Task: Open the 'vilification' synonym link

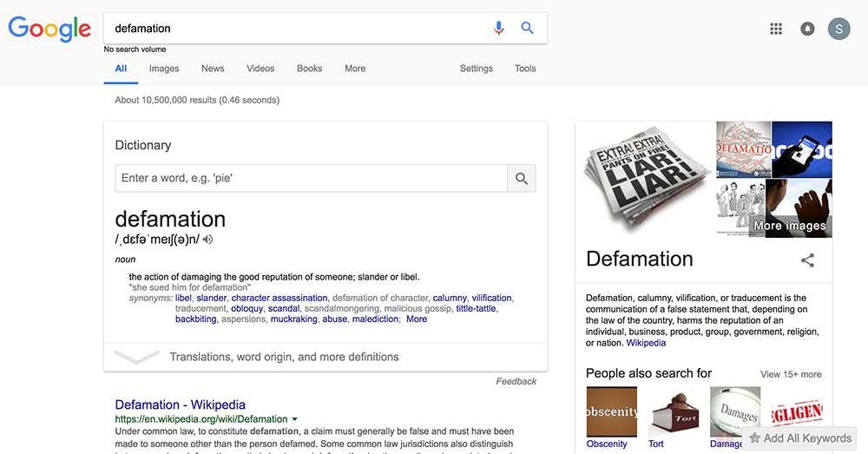Action: [491, 298]
